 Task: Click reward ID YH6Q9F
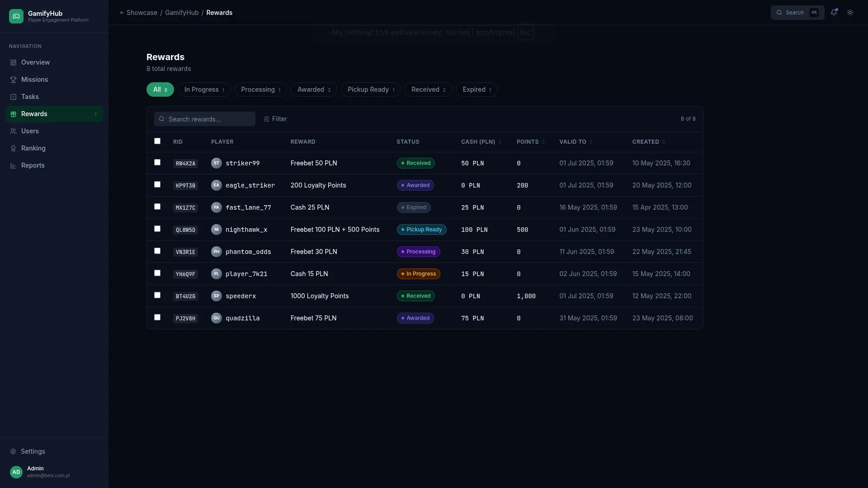coord(185,274)
